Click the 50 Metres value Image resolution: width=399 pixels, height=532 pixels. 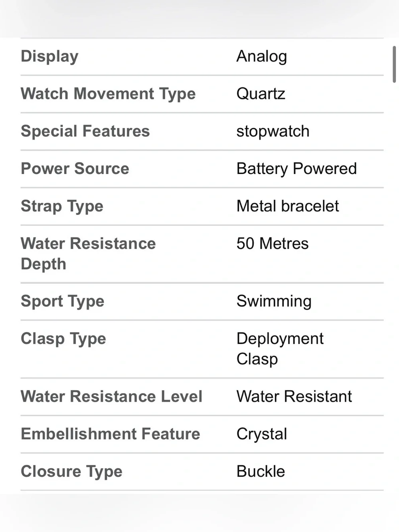click(x=273, y=243)
